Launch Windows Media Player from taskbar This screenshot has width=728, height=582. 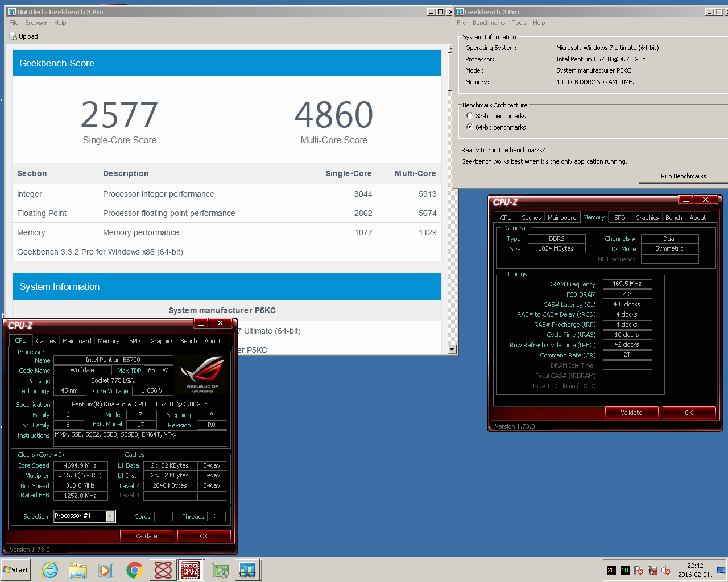106,570
